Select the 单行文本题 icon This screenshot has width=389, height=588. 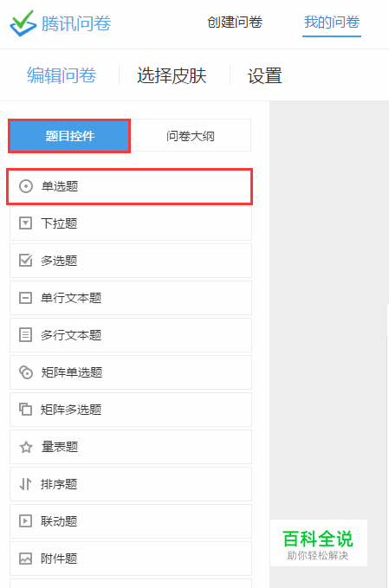click(x=25, y=298)
